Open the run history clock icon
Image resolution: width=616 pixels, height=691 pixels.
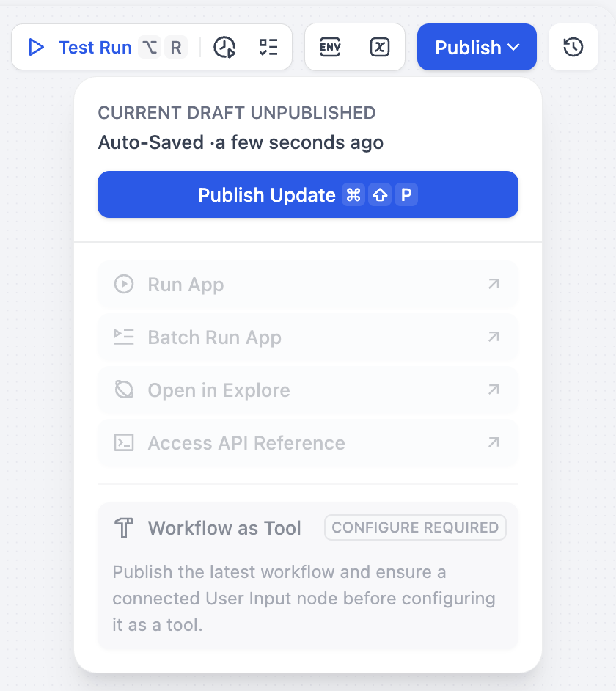(224, 47)
